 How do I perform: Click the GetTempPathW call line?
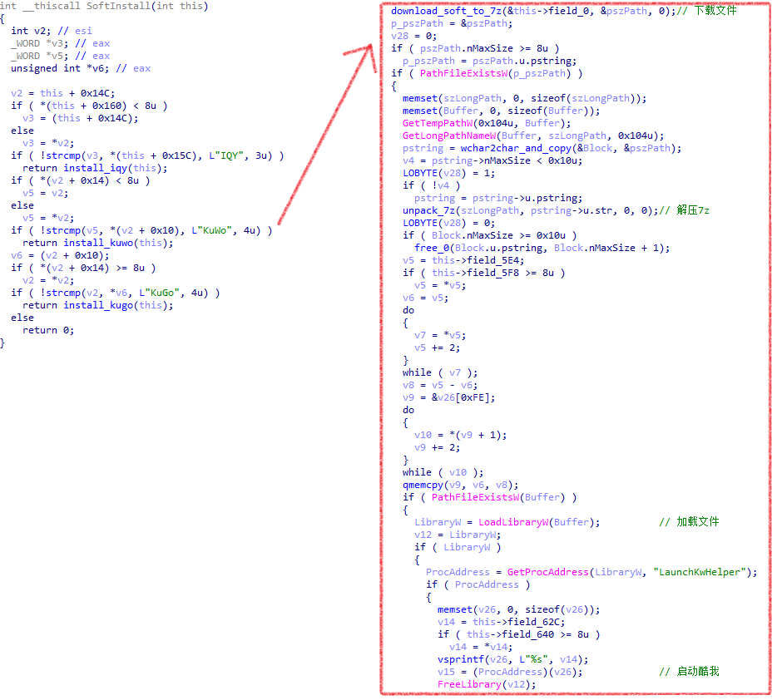click(486, 123)
